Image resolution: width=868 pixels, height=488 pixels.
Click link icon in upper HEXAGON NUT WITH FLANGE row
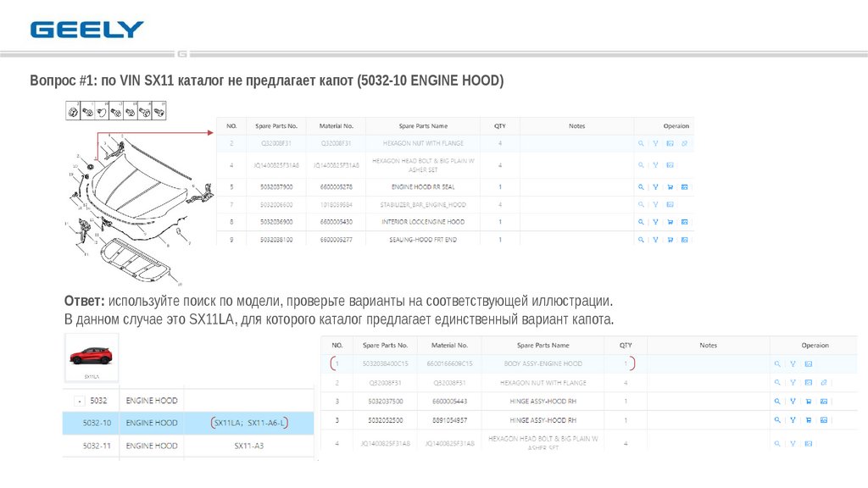[x=684, y=143]
